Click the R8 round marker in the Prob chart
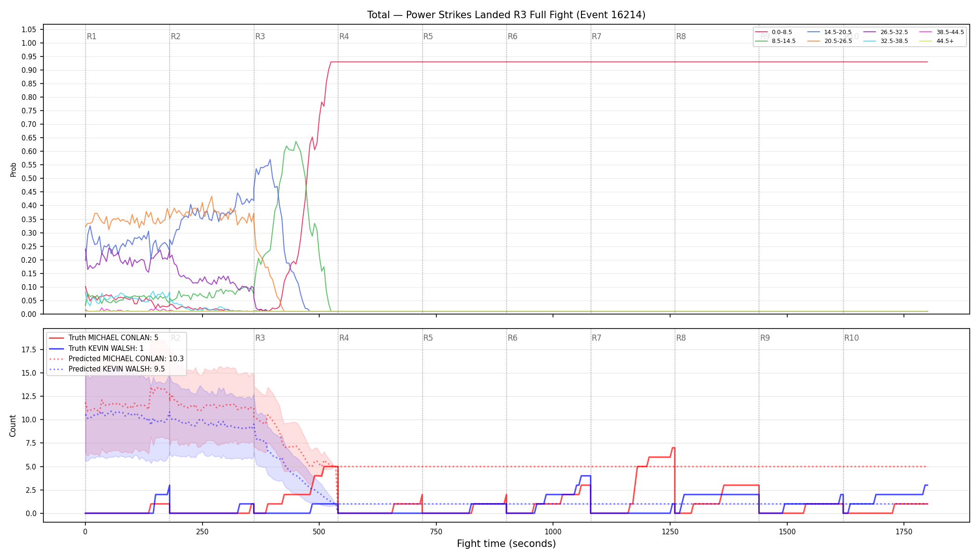The width and height of the screenshot is (980, 560). 681,36
